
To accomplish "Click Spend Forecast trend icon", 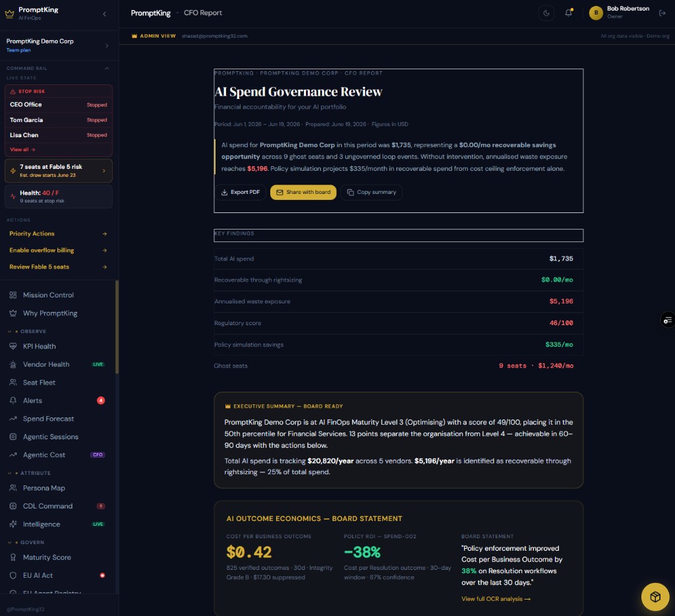I will point(13,419).
